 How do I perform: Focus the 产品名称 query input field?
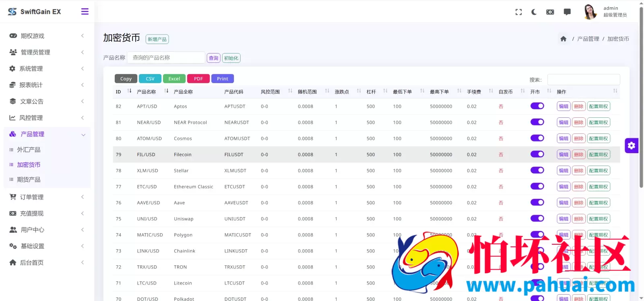(166, 57)
